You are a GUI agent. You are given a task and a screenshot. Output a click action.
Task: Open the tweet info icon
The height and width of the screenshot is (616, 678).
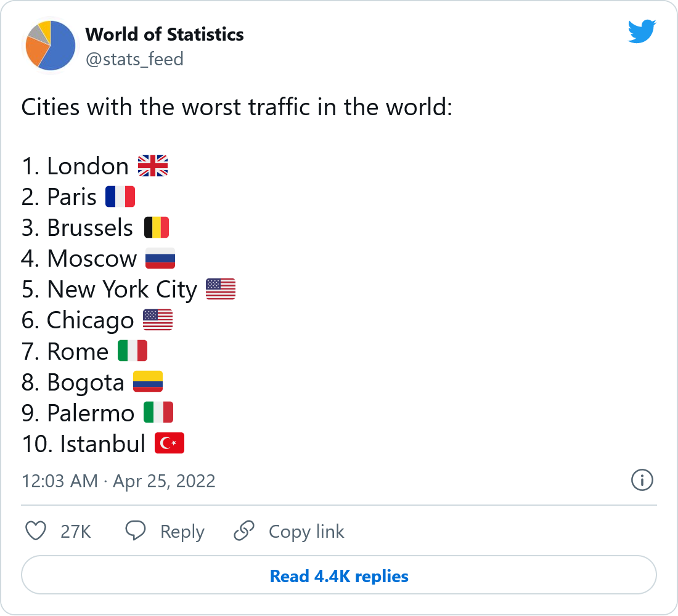click(642, 480)
